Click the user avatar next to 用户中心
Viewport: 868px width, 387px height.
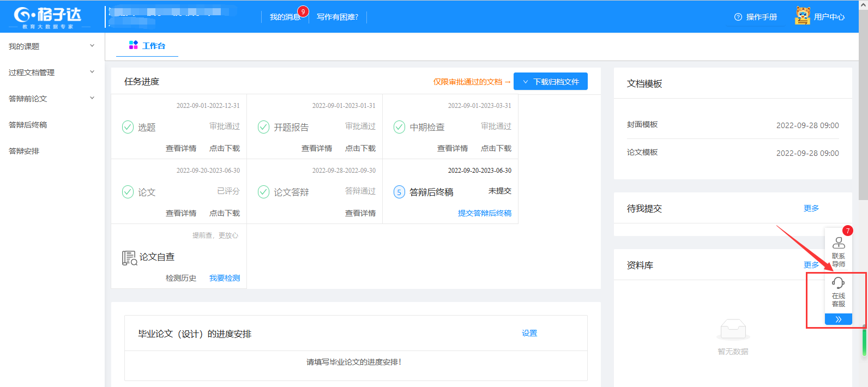(802, 16)
